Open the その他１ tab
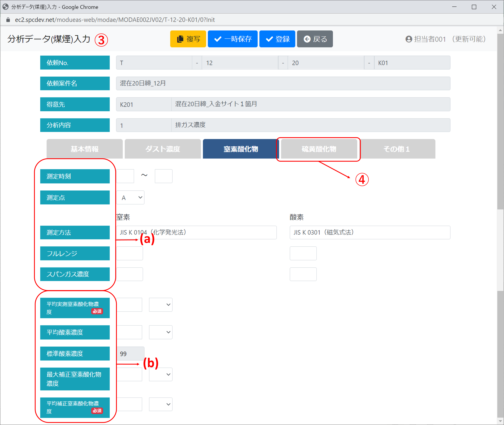This screenshot has width=504, height=425. coord(397,149)
